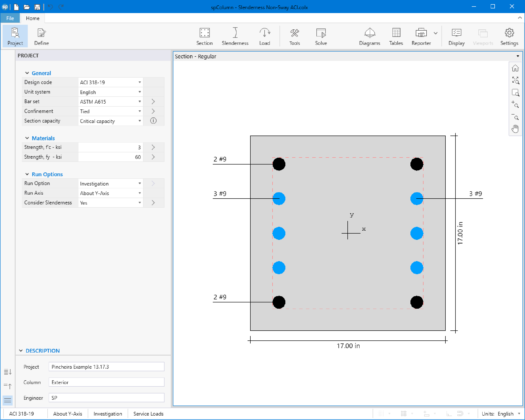The image size is (525, 420).
Task: Open the Diagrams view
Action: 369,36
